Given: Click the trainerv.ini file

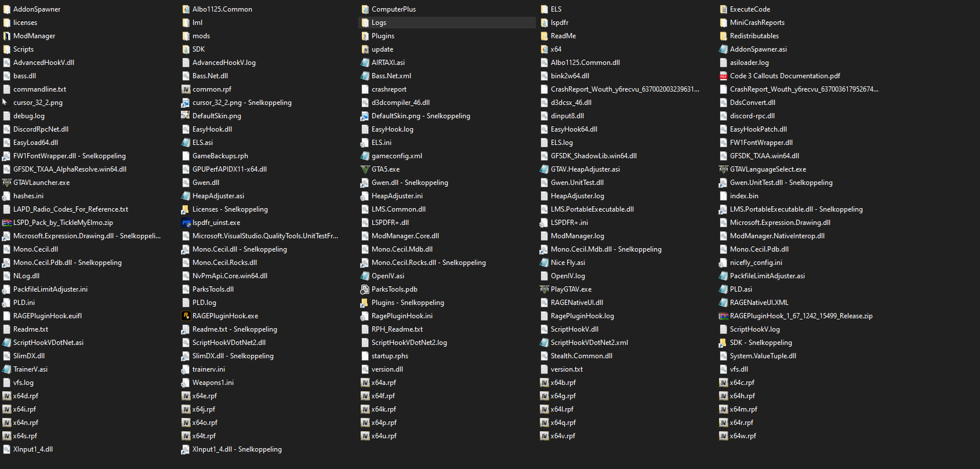Looking at the screenshot, I should pyautogui.click(x=204, y=369).
